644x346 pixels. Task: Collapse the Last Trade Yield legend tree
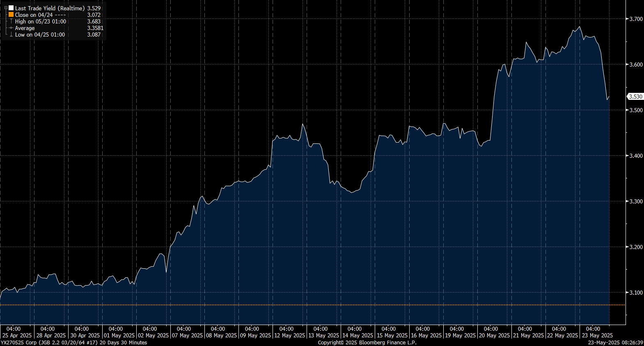pyautogui.click(x=6, y=8)
